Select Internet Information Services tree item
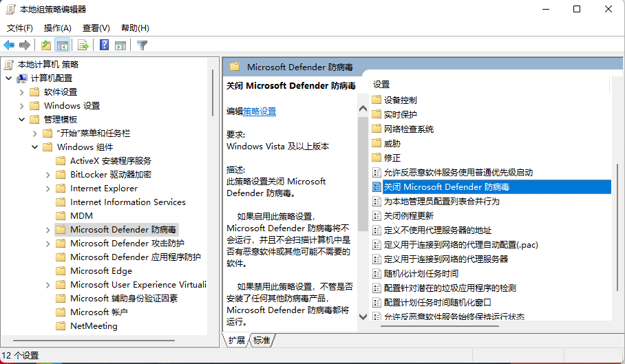This screenshot has height=364, width=625. coord(127,202)
